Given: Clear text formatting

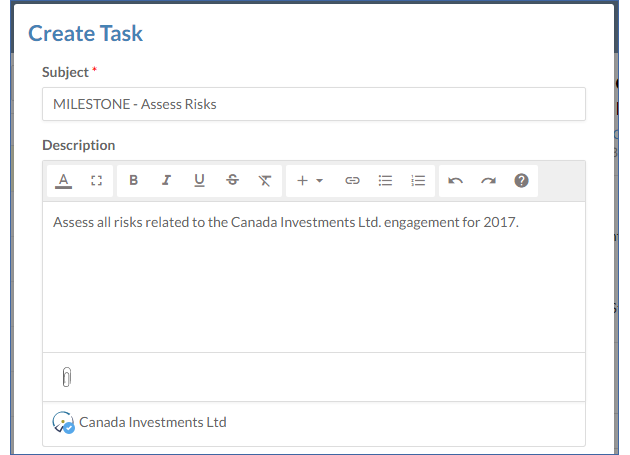Looking at the screenshot, I should (x=264, y=181).
